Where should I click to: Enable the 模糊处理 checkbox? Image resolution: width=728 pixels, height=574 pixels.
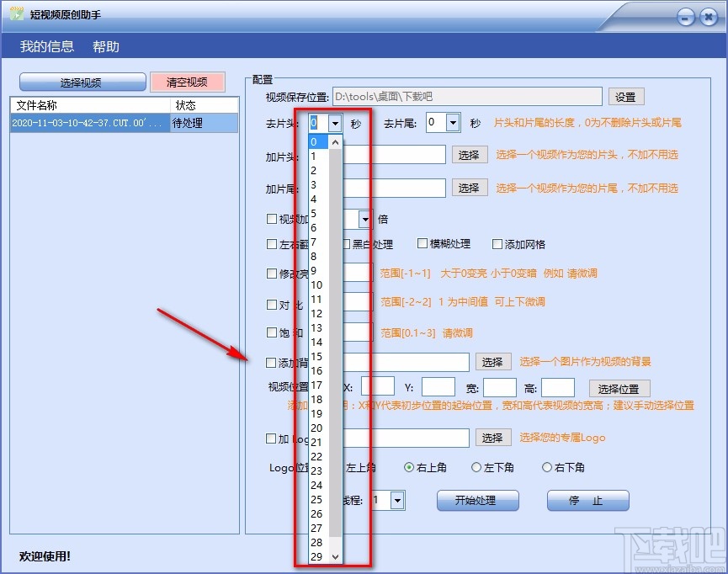[422, 243]
